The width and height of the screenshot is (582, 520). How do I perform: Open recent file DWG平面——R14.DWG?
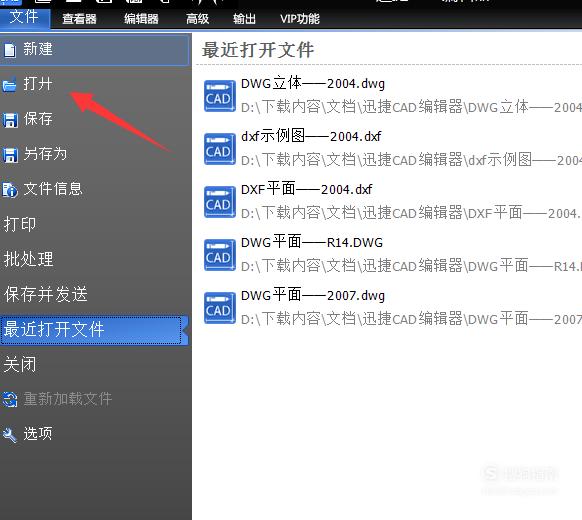pos(391,255)
